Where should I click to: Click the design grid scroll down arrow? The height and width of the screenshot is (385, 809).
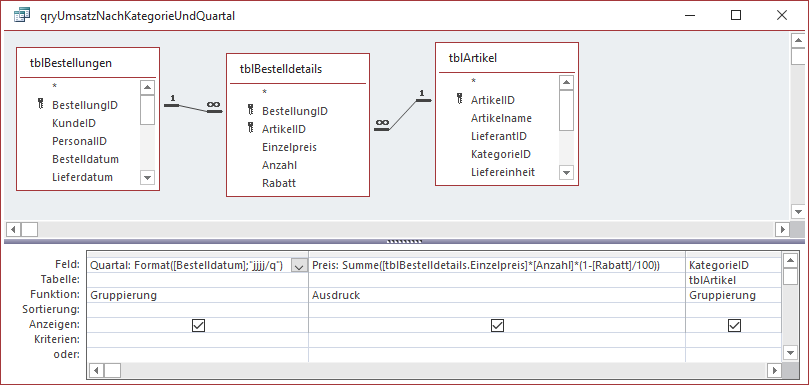(790, 352)
